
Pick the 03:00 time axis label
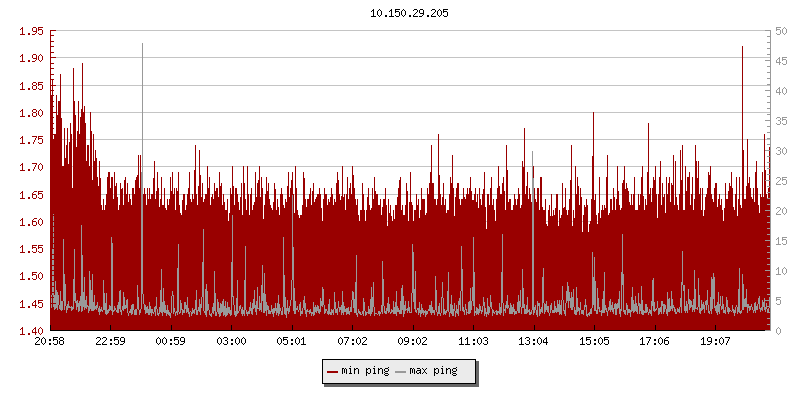(x=231, y=341)
